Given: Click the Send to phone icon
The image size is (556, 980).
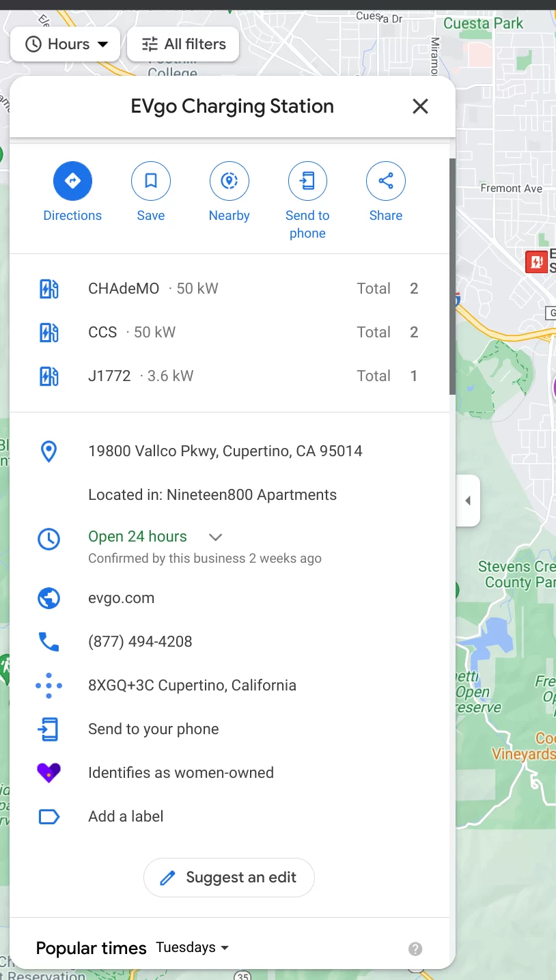Looking at the screenshot, I should click(307, 181).
